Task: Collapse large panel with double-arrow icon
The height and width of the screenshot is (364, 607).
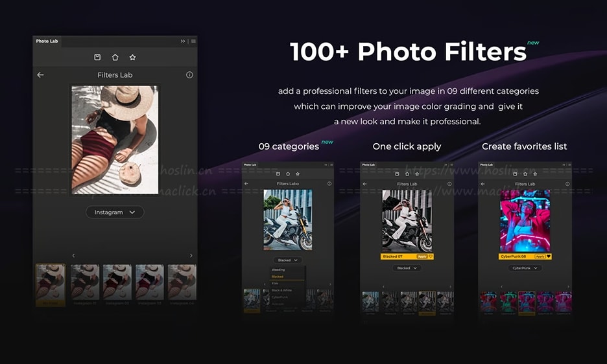Action: pyautogui.click(x=183, y=41)
